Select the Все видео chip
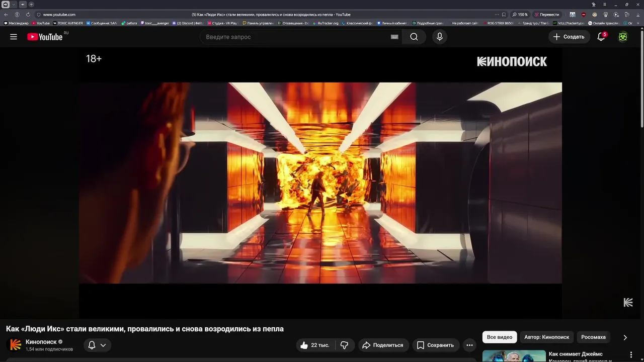The image size is (644, 362). tap(500, 337)
